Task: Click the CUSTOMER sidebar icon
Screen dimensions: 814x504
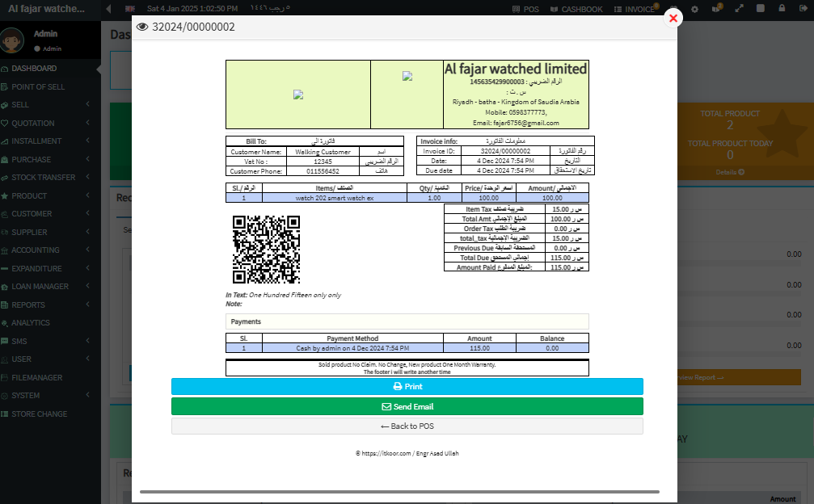Action: tap(5, 214)
